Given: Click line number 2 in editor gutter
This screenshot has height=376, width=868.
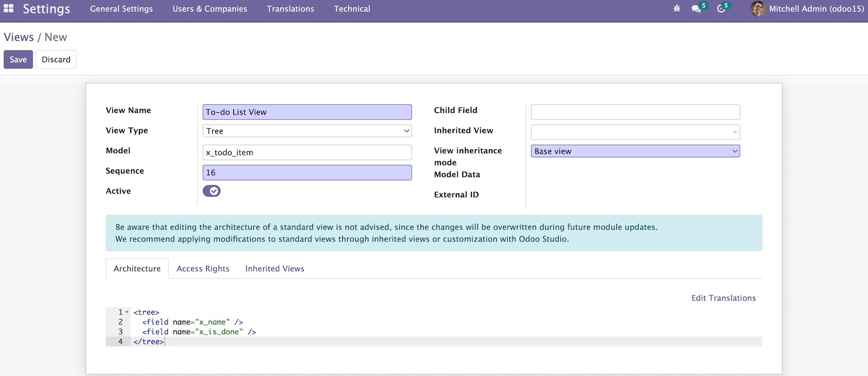Looking at the screenshot, I should pos(120,322).
